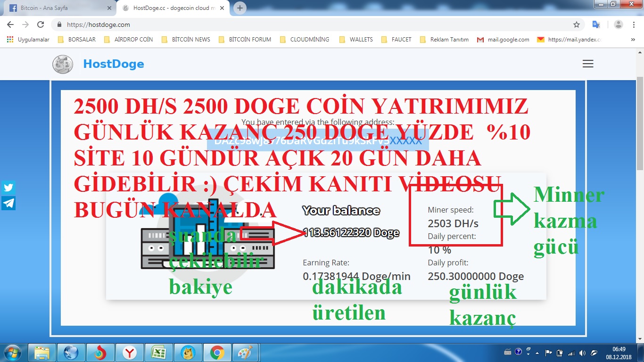Screen dimensions: 644x362
Task: Reload the hostdoge.com page
Action: pos(41,25)
